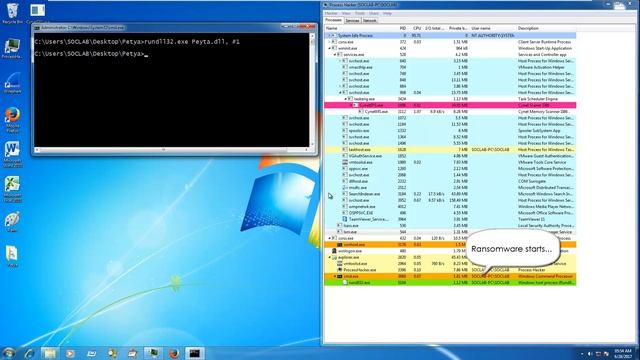The width and height of the screenshot is (640, 360).
Task: Open the View menu in Process Hacker
Action: tap(346, 13)
